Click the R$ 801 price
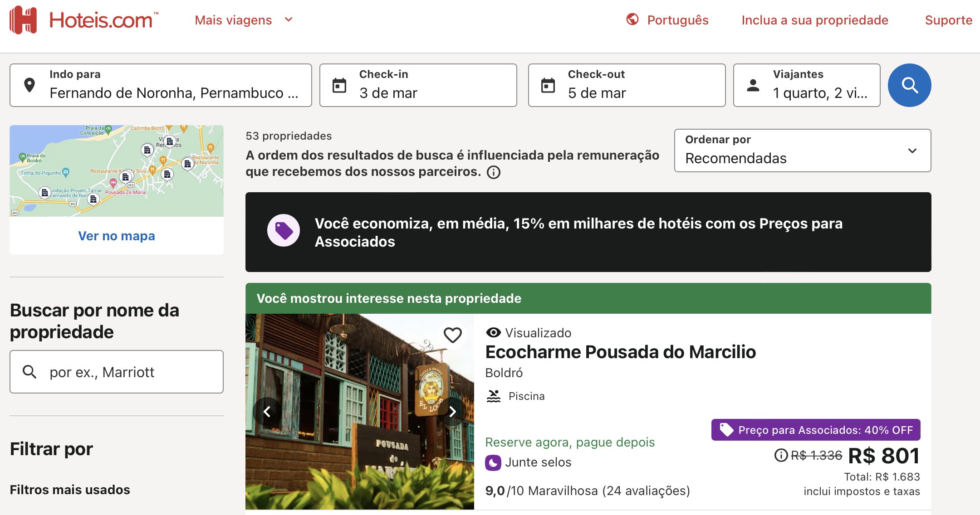Viewport: 980px width, 515px height. (883, 456)
